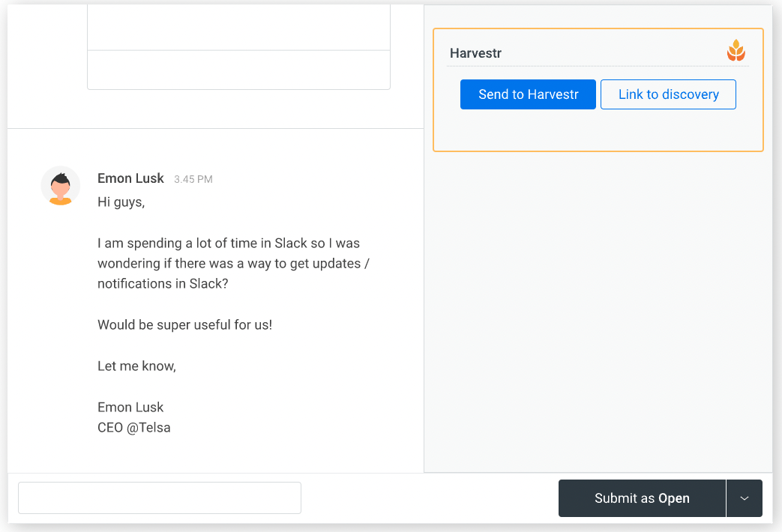Click the Harvestr panel title text
The image size is (782, 532).
point(475,53)
